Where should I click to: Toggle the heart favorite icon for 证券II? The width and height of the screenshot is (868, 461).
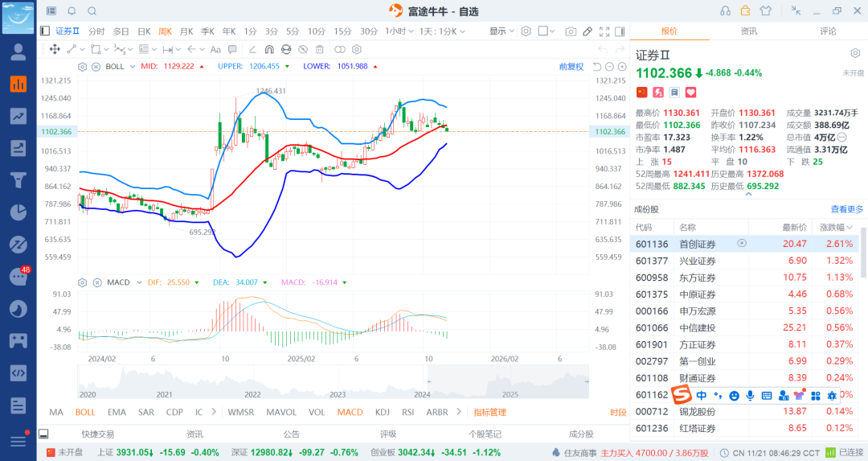[690, 93]
